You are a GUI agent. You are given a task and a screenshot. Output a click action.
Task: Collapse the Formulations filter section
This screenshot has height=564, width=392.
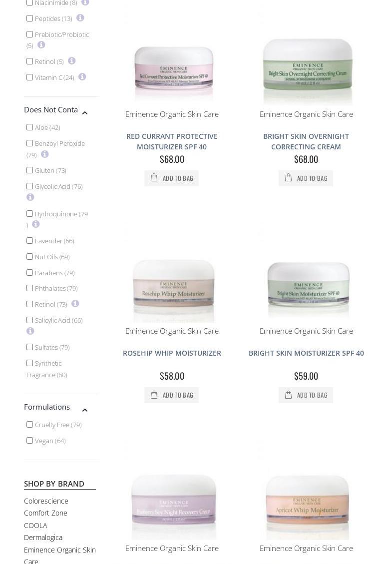click(x=85, y=410)
